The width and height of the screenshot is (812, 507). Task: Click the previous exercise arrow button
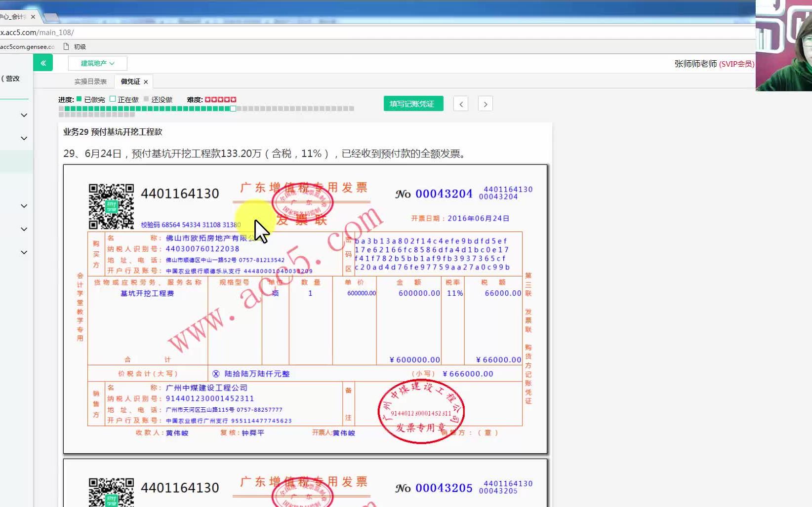pyautogui.click(x=460, y=104)
